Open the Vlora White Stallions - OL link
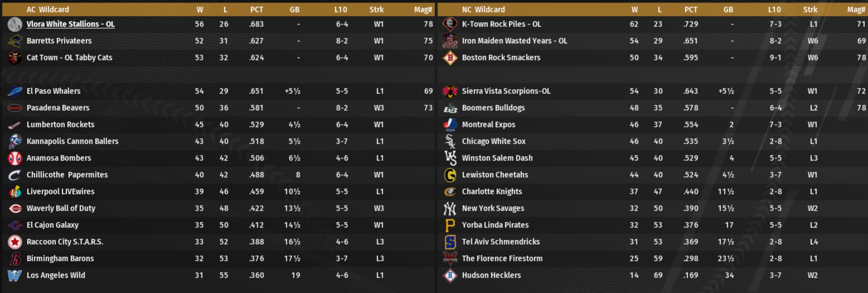868x293 pixels. coord(71,24)
